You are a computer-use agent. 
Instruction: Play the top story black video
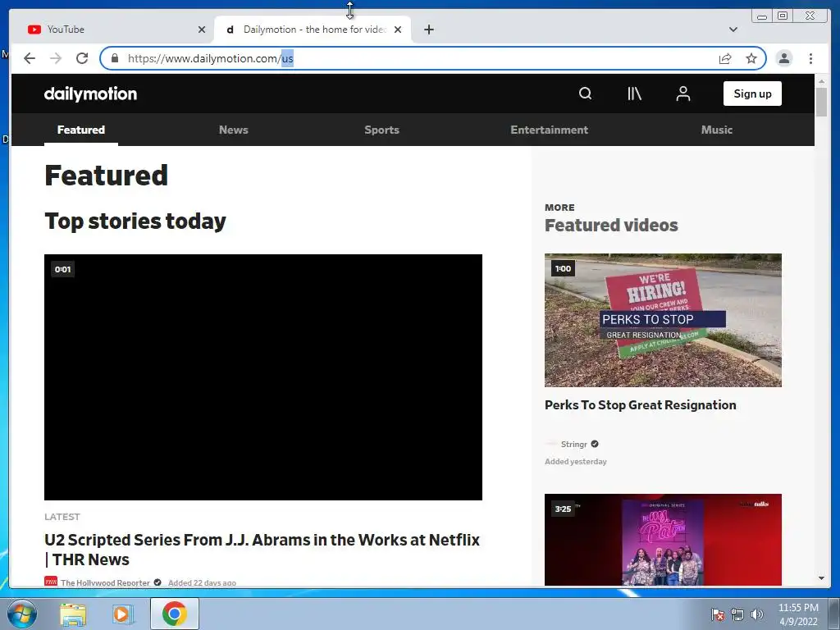pyautogui.click(x=263, y=377)
